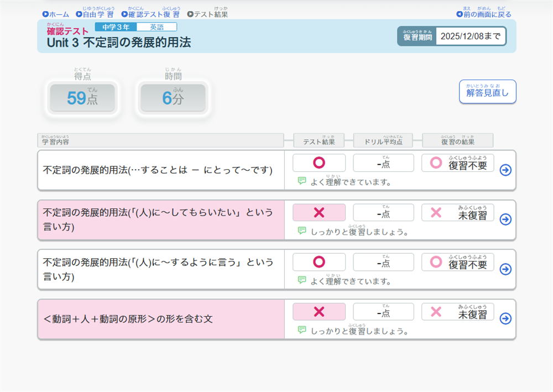The height and width of the screenshot is (392, 553).
Task: Go to ホーム in the breadcrumb
Action: [x=56, y=14]
